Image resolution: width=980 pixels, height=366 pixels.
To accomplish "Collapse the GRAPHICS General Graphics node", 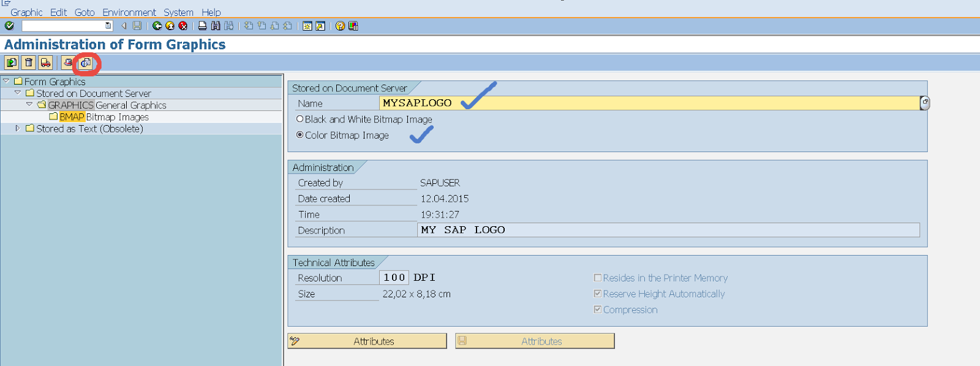I will click(x=29, y=105).
